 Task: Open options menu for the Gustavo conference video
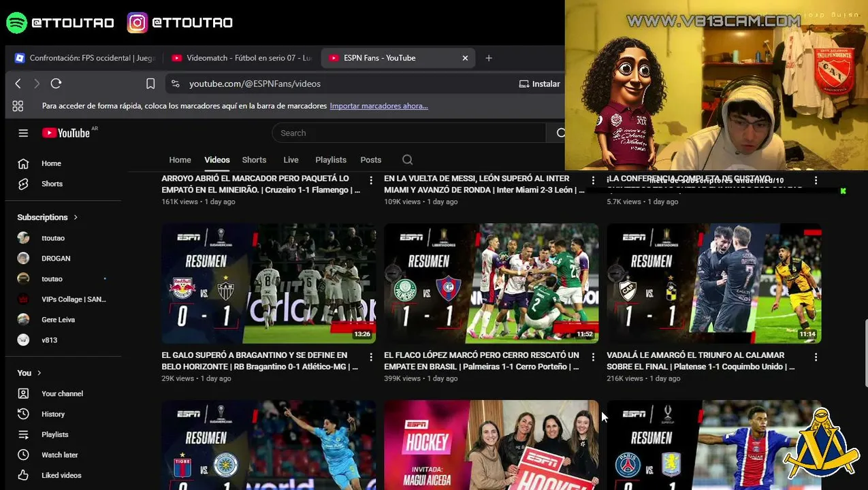(x=816, y=180)
